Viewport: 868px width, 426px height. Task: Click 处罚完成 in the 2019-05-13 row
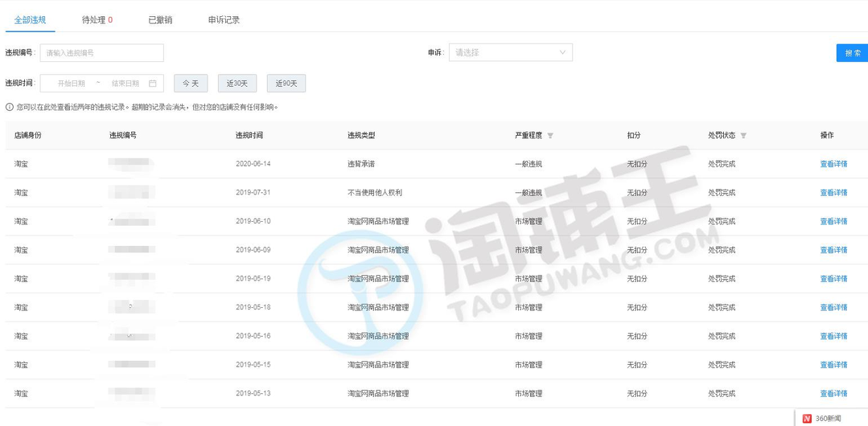(x=722, y=394)
